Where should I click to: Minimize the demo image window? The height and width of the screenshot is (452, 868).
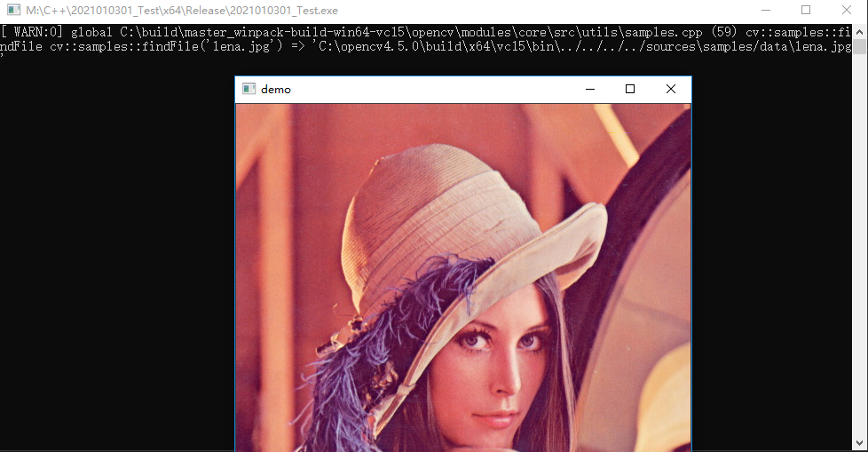(x=590, y=89)
